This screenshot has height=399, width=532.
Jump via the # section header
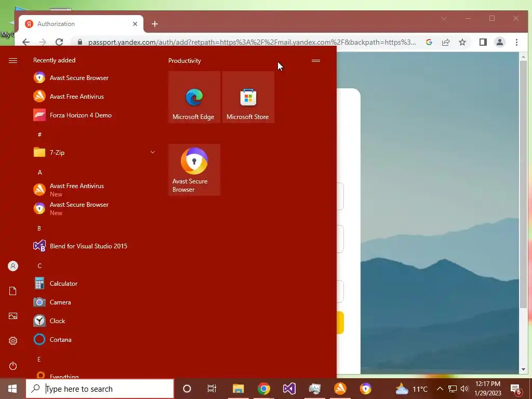pyautogui.click(x=39, y=135)
